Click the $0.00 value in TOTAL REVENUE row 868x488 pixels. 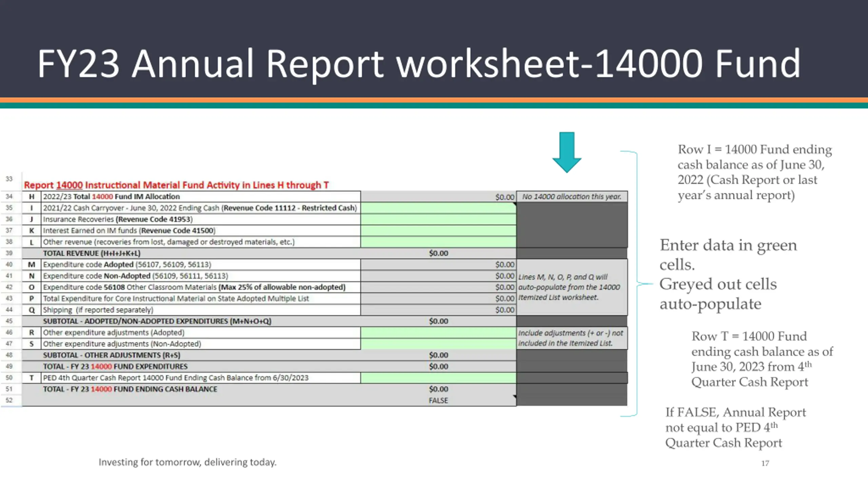pyautogui.click(x=438, y=253)
